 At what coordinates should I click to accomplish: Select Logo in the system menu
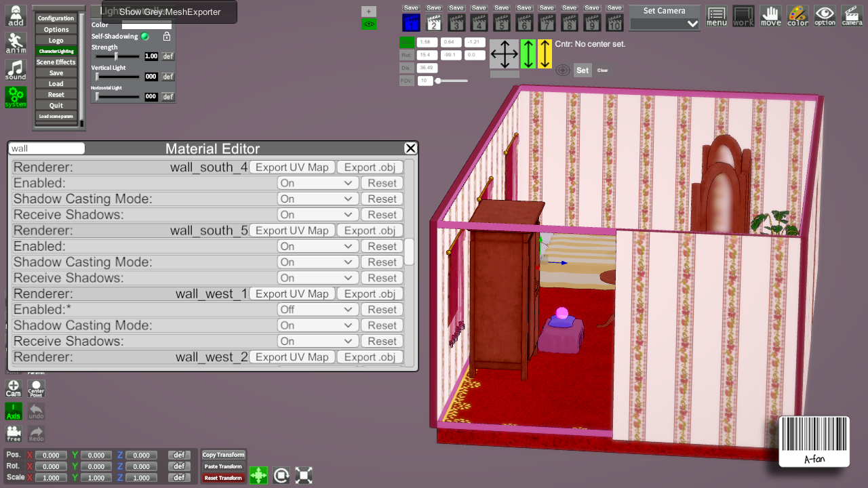(x=56, y=41)
